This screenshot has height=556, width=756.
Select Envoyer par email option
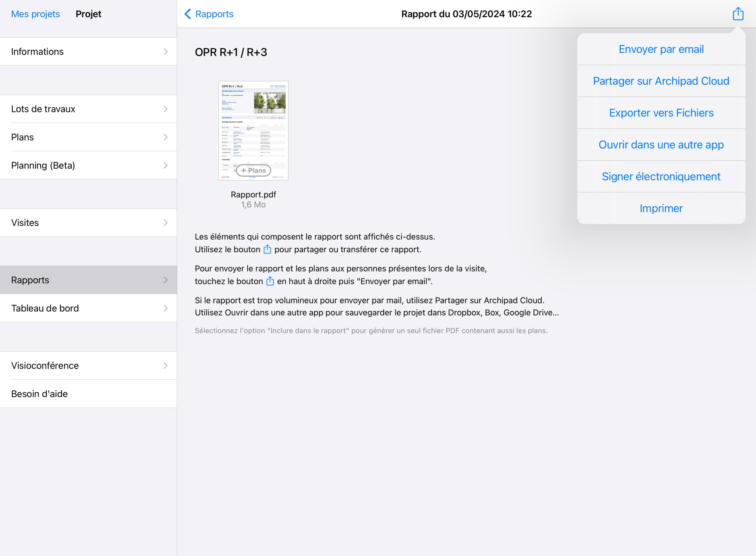point(661,49)
